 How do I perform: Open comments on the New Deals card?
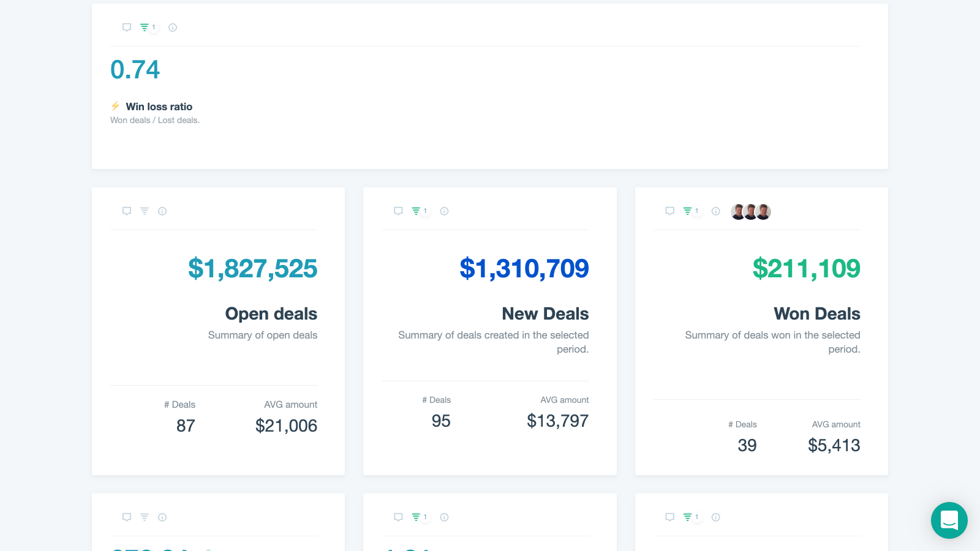coord(398,211)
